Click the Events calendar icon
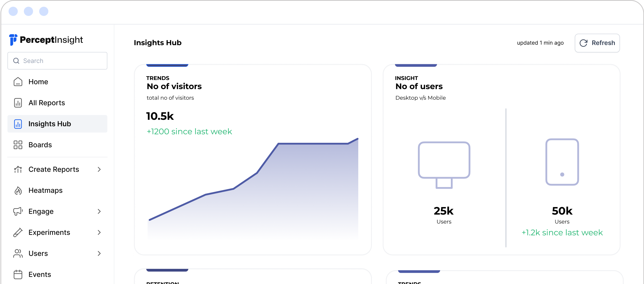Screen dimensions: 644x284 pos(18,274)
